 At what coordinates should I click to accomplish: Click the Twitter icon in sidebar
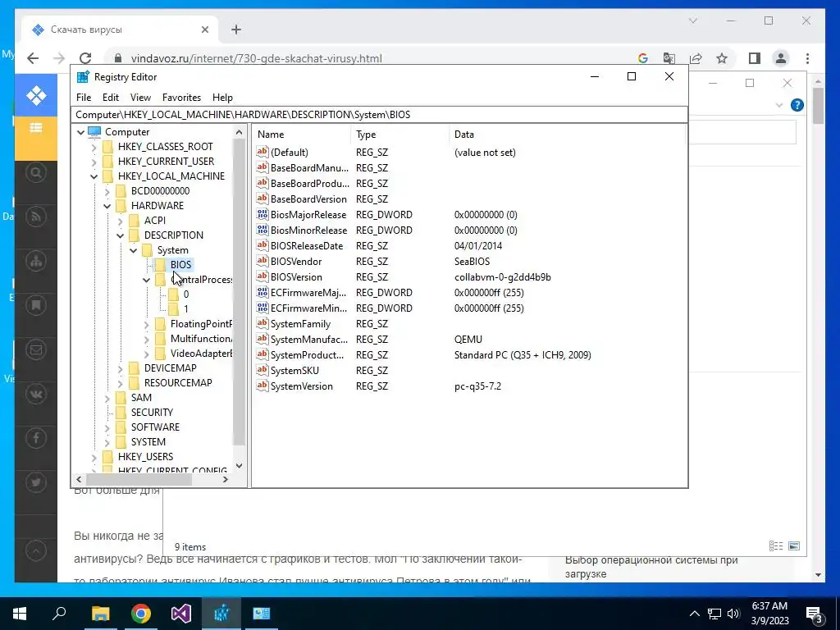tap(36, 482)
